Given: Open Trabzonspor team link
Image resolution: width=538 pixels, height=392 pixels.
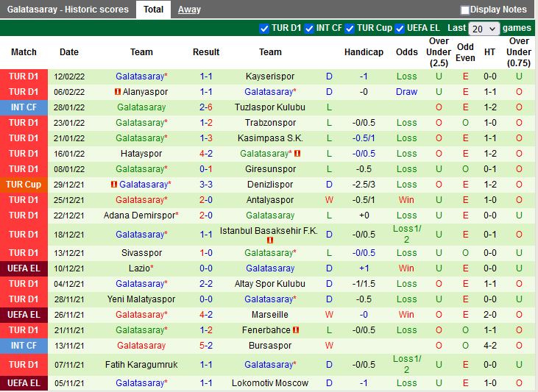Looking at the screenshot, I should coord(270,122).
